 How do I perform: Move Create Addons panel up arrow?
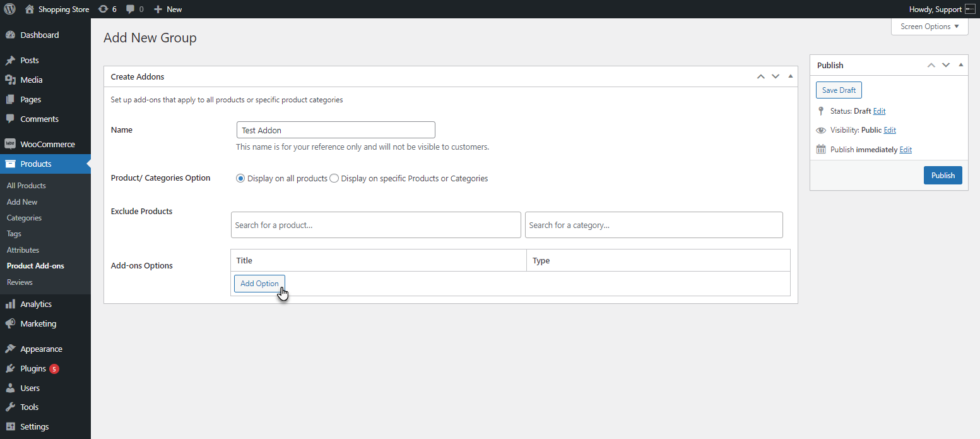[x=761, y=76]
